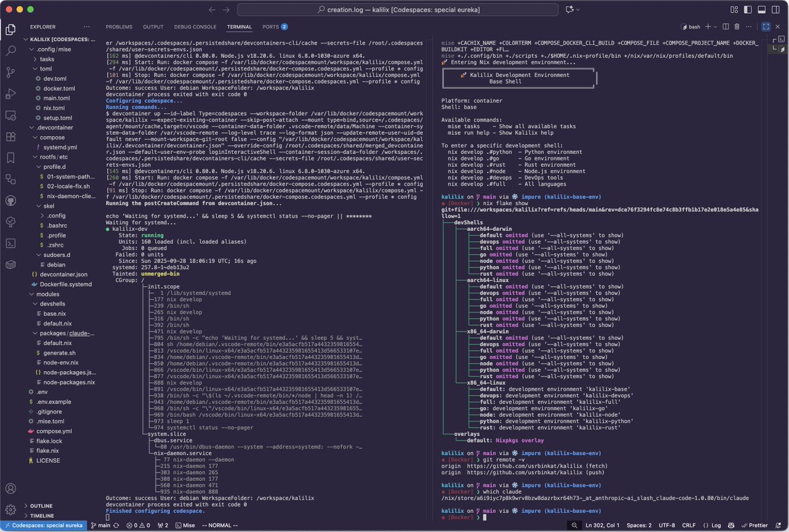This screenshot has height=532, width=789.
Task: Select the bash terminal label
Action: click(690, 27)
